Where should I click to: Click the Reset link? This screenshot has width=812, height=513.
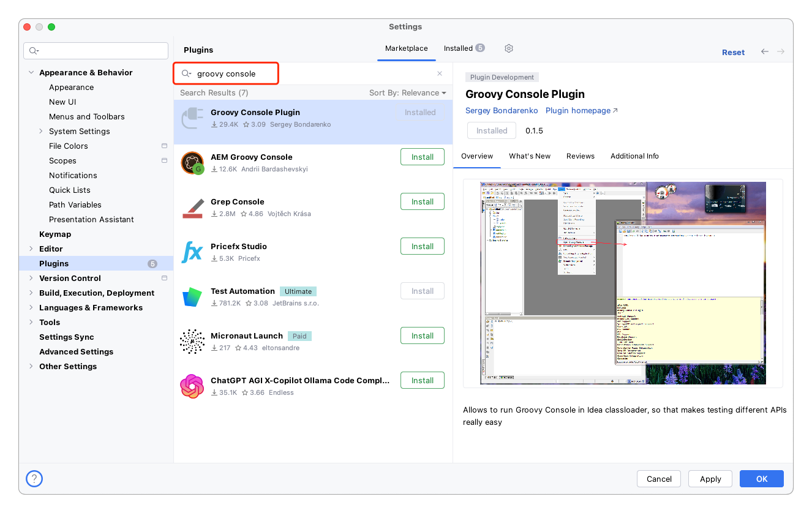[x=733, y=53]
